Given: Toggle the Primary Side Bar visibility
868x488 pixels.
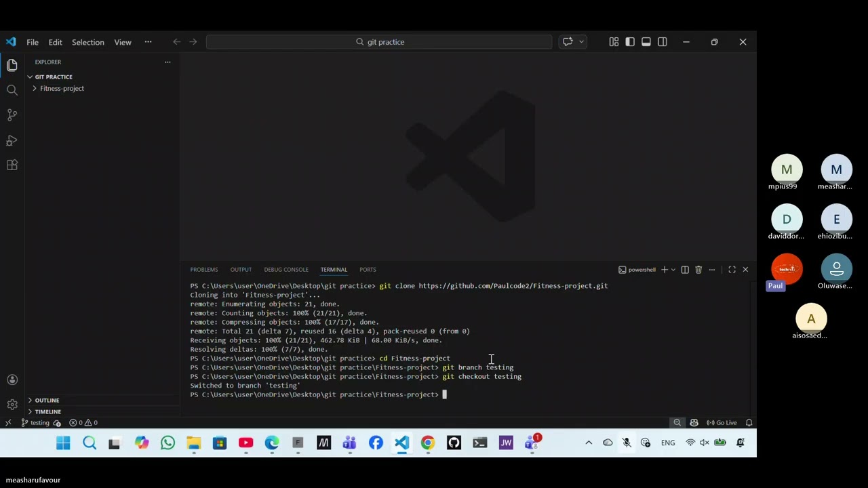Looking at the screenshot, I should [x=630, y=42].
